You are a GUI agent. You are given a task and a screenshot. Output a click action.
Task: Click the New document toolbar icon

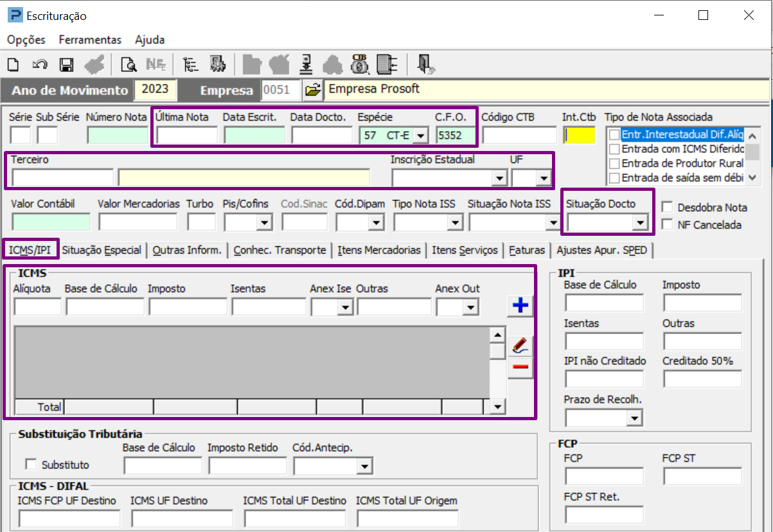click(x=13, y=64)
